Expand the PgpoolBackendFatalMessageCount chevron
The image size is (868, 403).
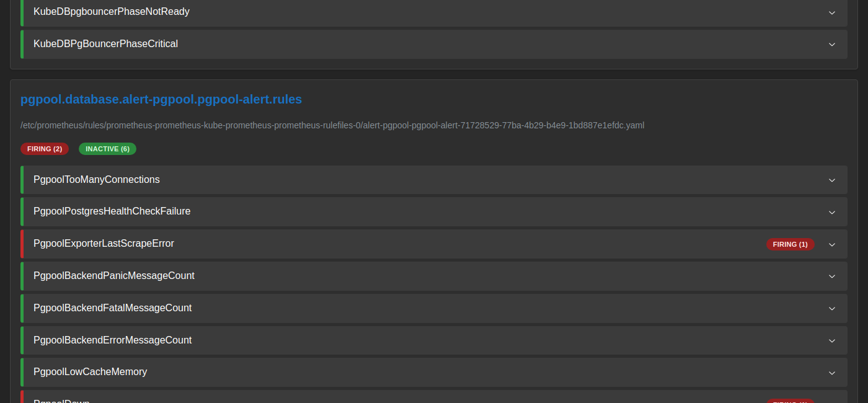click(832, 309)
